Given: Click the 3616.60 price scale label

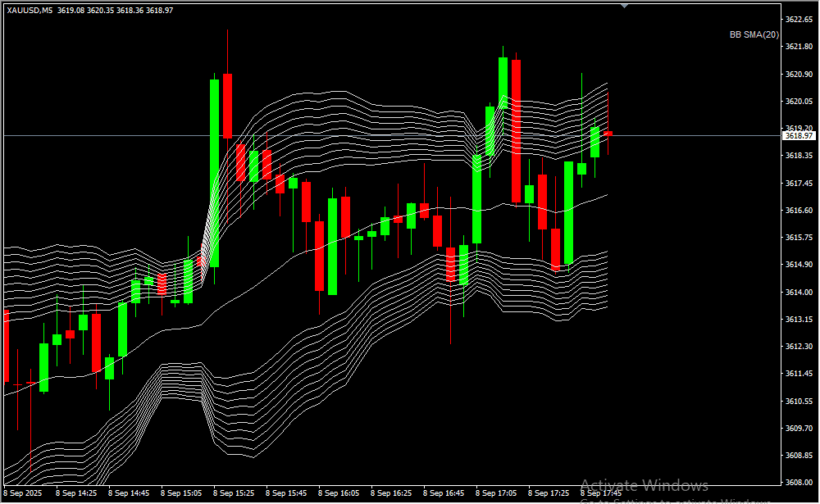Looking at the screenshot, I should [x=799, y=210].
